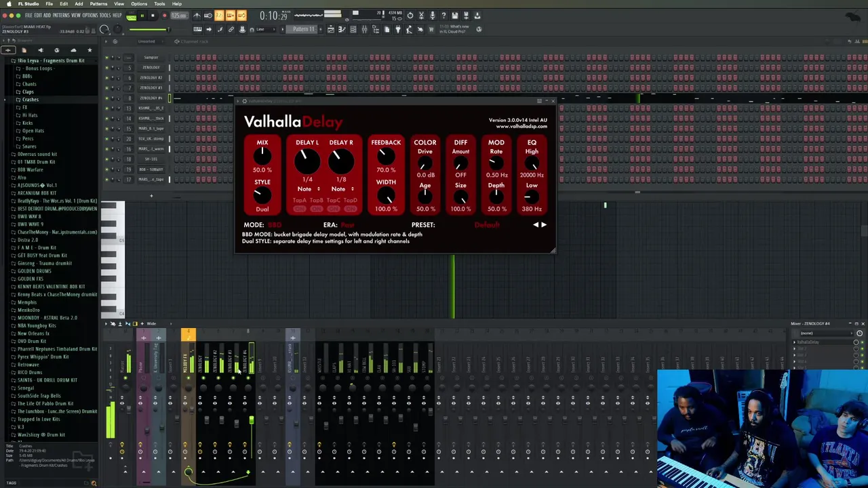Toggle the metronome icon
Viewport: 868px width, 488px height.
point(197,16)
